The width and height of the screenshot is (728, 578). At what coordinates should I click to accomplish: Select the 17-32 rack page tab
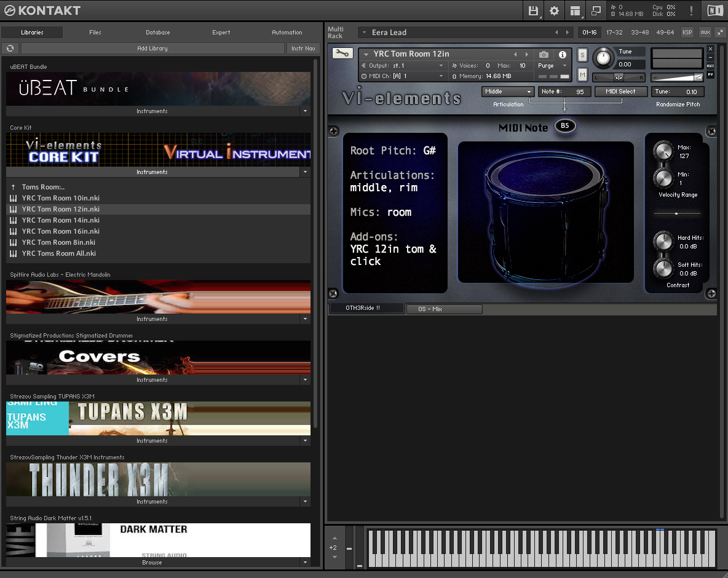(614, 33)
